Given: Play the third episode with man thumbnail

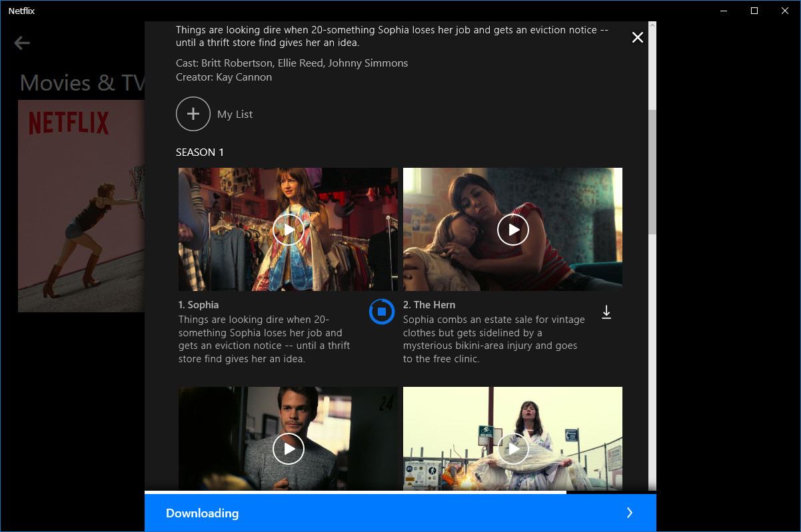Looking at the screenshot, I should tap(289, 449).
